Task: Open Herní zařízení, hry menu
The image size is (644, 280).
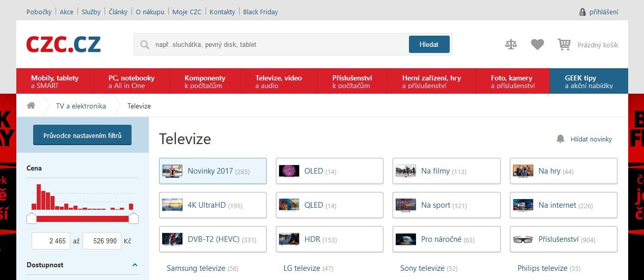Action: [x=432, y=81]
